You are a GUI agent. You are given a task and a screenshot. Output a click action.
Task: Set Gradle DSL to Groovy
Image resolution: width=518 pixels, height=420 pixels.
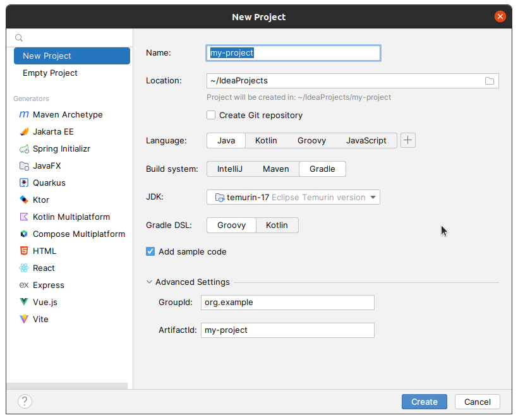coord(231,225)
